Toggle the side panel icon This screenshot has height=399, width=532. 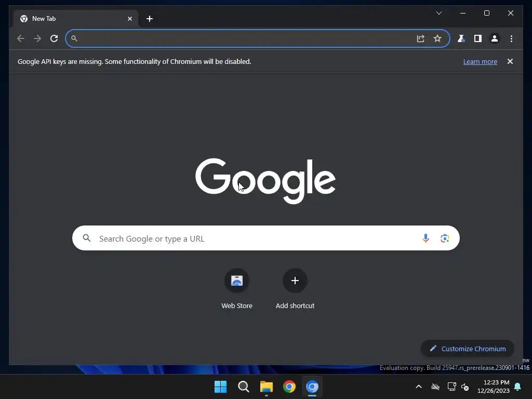(478, 38)
